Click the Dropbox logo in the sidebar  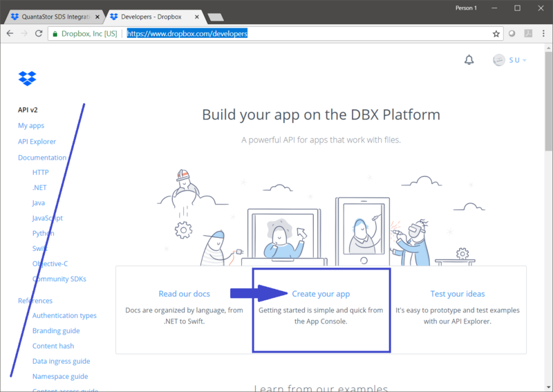click(27, 78)
